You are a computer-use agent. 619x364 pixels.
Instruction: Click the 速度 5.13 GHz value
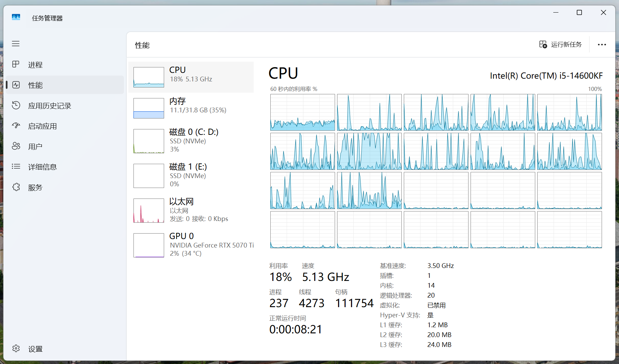point(326,277)
